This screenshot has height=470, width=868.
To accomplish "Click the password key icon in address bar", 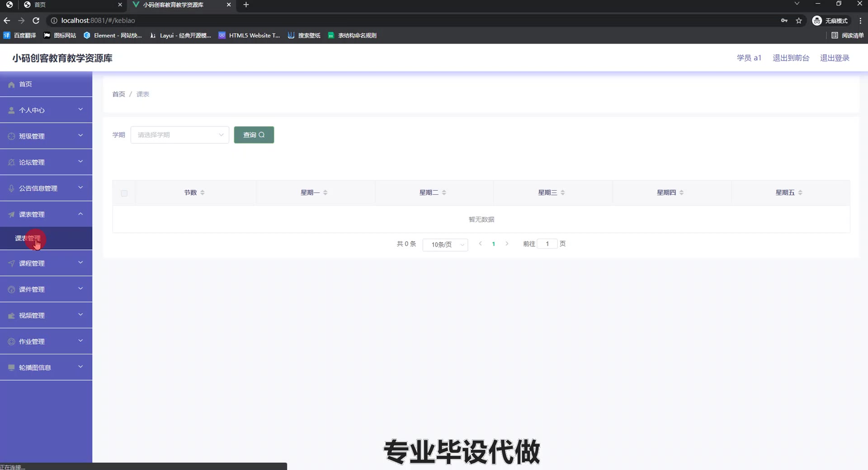I will pos(784,20).
